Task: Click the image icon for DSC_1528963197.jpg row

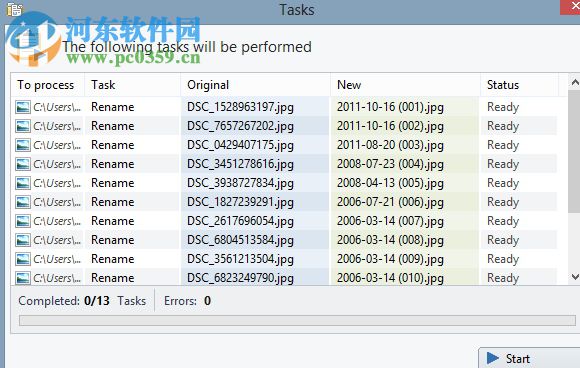Action: coord(23,107)
